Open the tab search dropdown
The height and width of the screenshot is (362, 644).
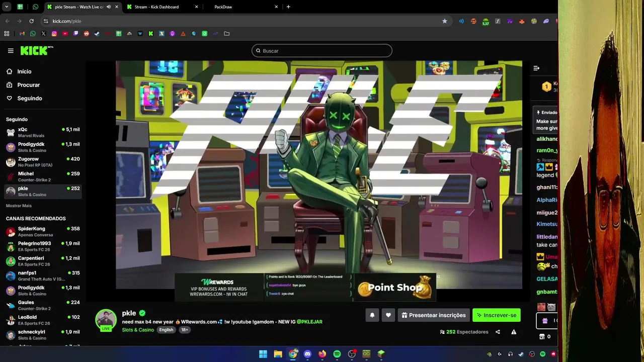tap(7, 7)
